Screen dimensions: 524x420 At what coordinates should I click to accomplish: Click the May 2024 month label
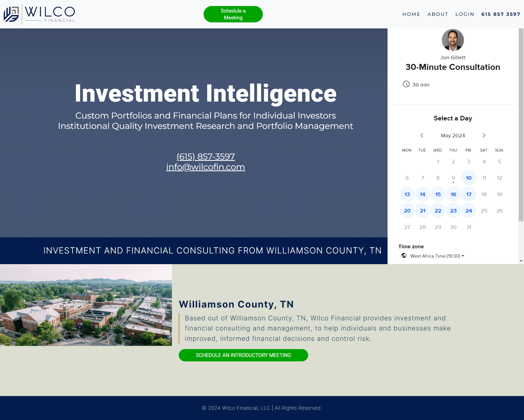tap(453, 136)
